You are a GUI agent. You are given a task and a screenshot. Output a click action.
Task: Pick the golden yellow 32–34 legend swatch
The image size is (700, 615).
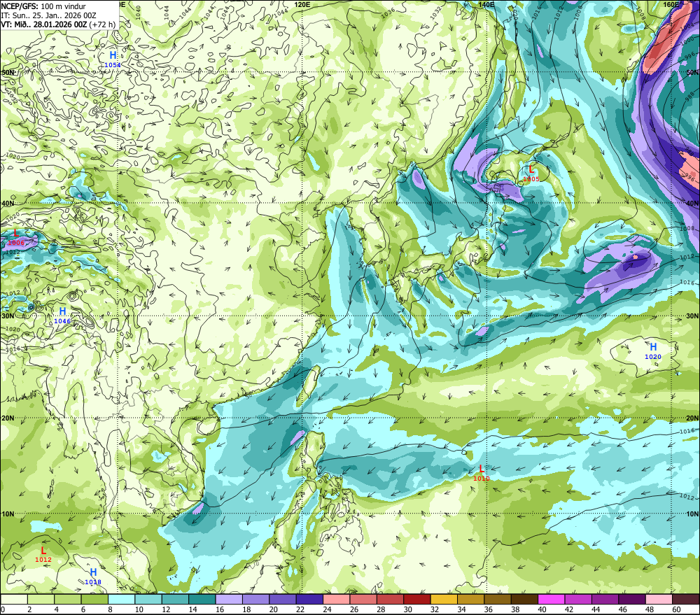point(444,599)
